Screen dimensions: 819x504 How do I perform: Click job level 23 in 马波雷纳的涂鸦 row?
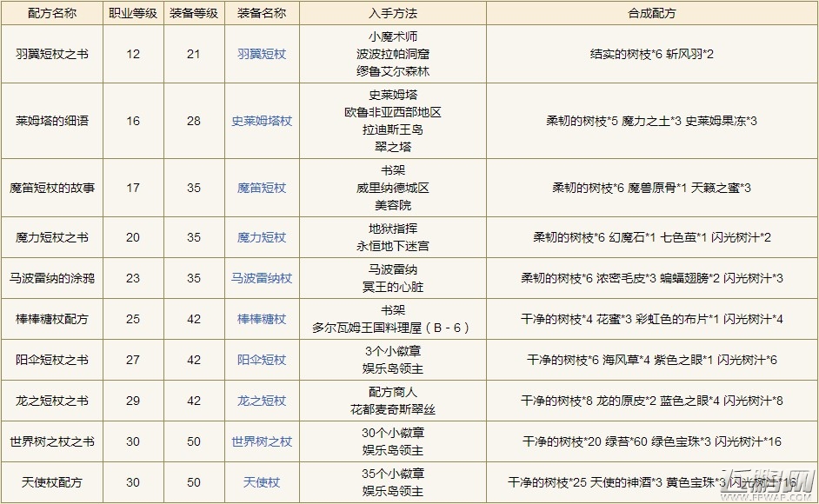pos(133,278)
